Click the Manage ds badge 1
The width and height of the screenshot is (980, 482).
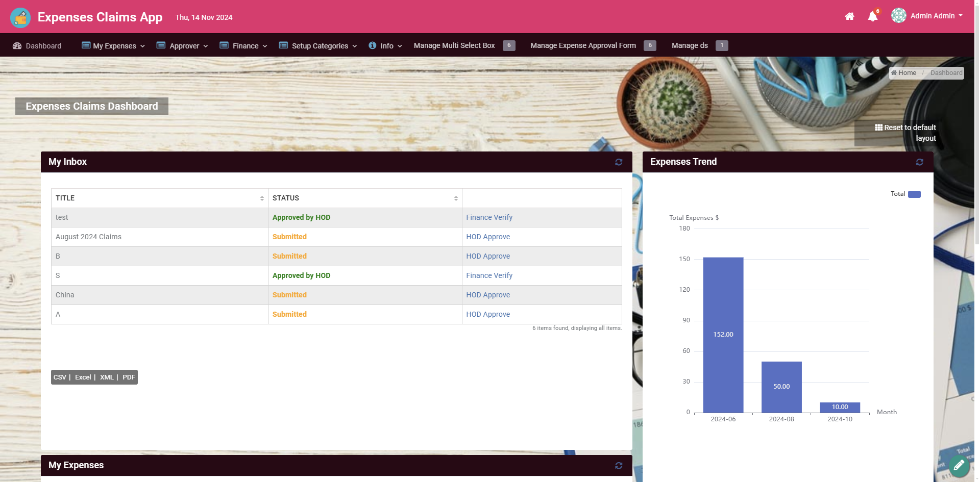pos(722,45)
